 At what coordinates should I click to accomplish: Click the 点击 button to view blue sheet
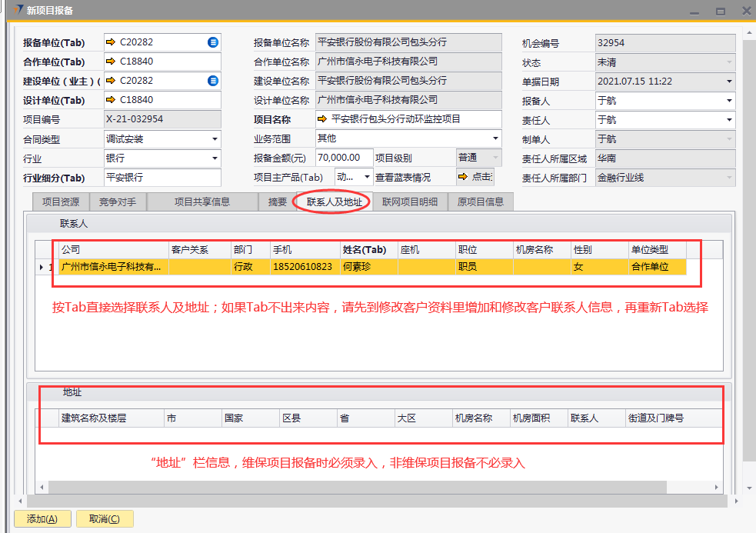[475, 177]
